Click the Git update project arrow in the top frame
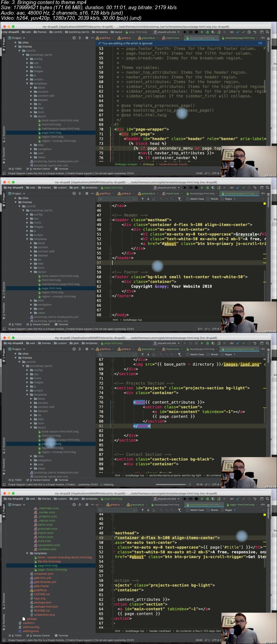The height and width of the screenshot is (644, 277). 238,32
